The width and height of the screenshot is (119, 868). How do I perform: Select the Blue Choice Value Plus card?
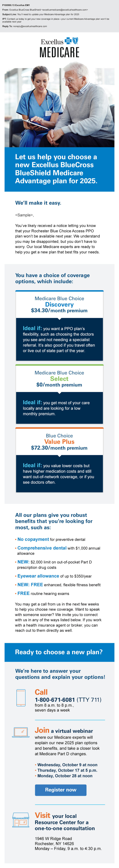59,460
